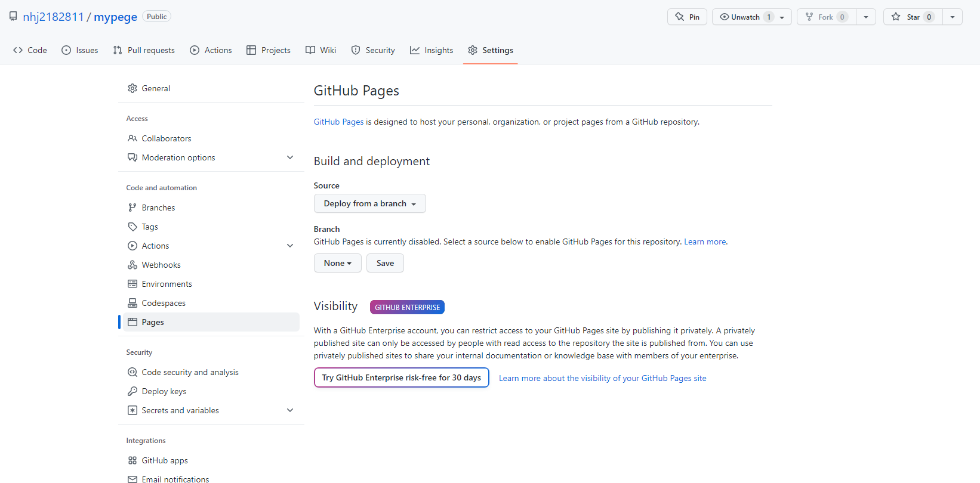
Task: Select Collaborators in the settings sidebar
Action: (211, 138)
